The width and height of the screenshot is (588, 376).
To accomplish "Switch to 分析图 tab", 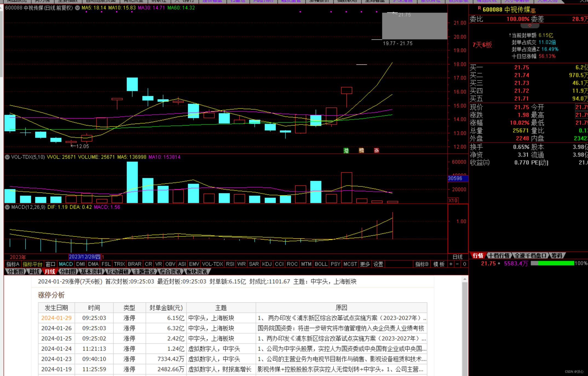I will pos(16,272).
